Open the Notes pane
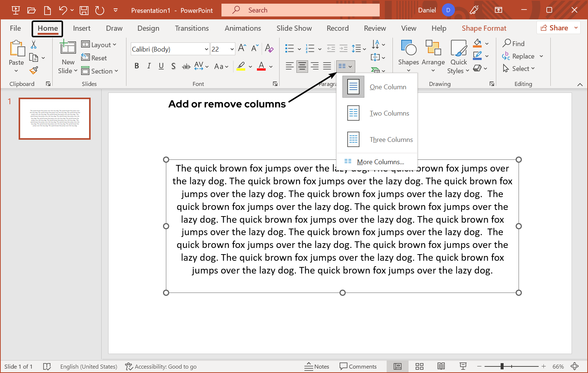588x373 pixels. tap(317, 366)
